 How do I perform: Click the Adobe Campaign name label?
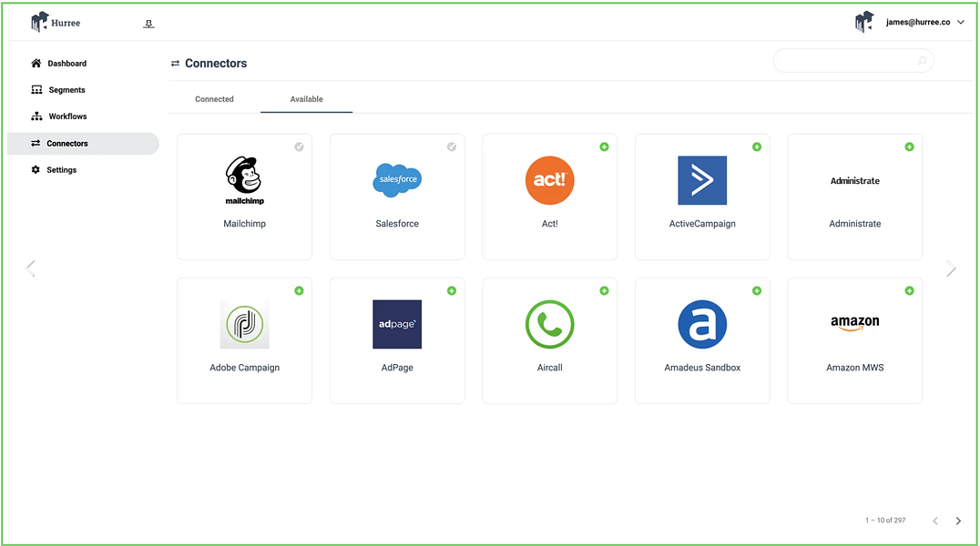coord(244,368)
